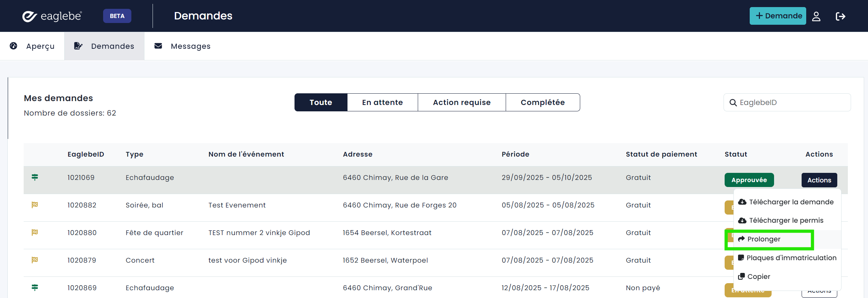Click address 6460 Chimay, Rue de Forges 20
This screenshot has width=868, height=298.
400,205
